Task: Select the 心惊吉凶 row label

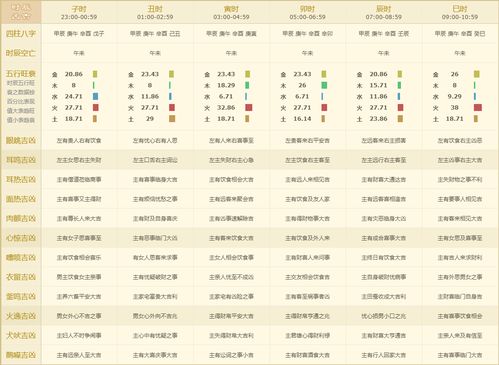Action: [x=21, y=238]
